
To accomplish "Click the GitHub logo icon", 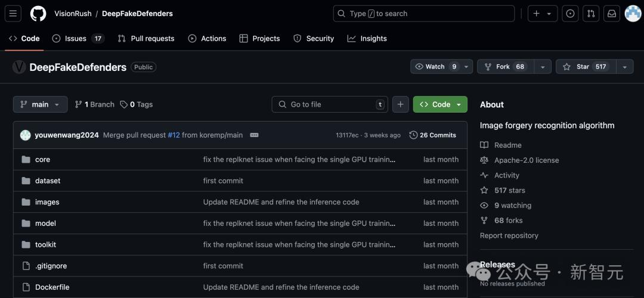I will click(x=38, y=13).
